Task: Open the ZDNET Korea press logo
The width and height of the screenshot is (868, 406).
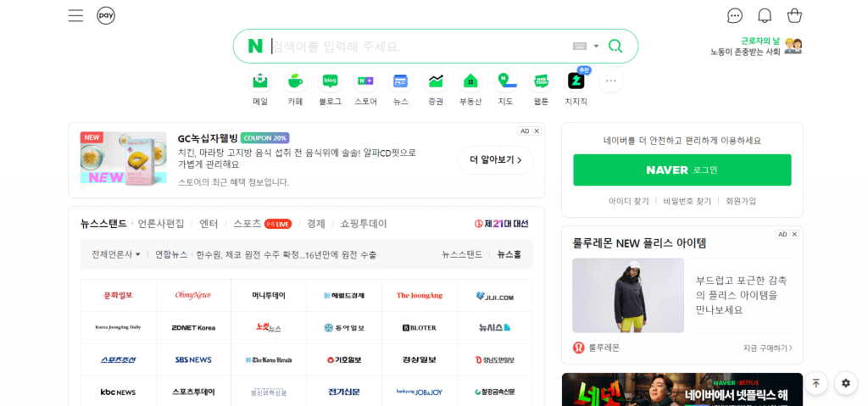Action: pos(193,327)
